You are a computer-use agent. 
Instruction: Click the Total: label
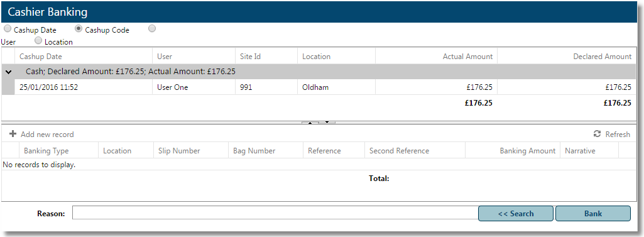coord(379,179)
